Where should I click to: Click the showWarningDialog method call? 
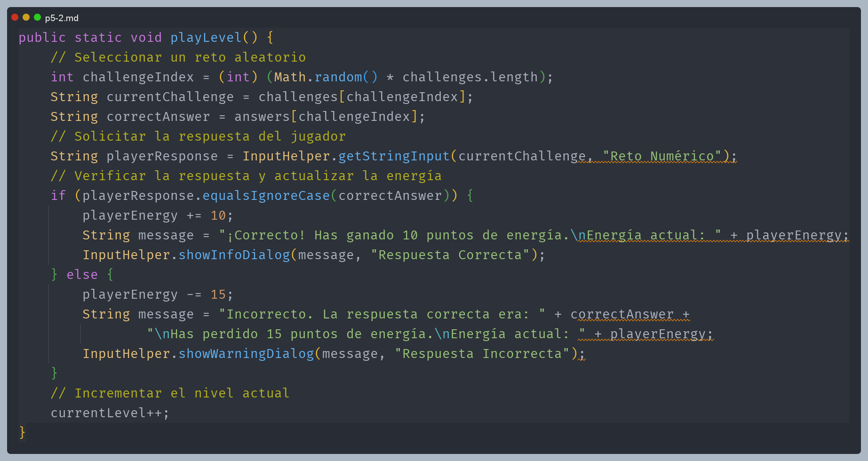246,354
